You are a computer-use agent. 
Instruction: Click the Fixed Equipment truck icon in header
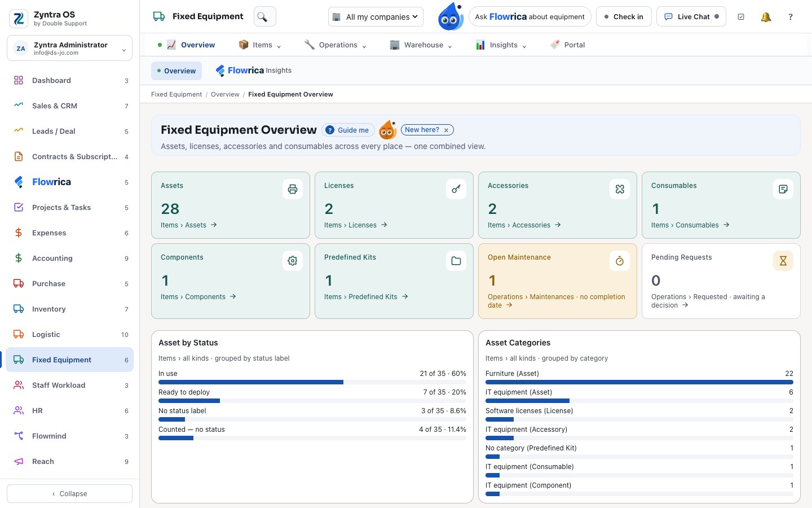(159, 16)
